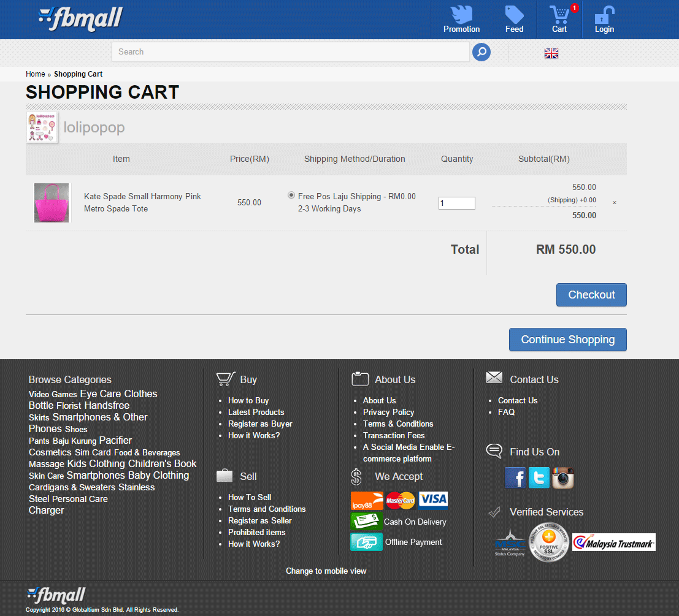The image size is (679, 616).
Task: Open Register as Buyer link
Action: pyautogui.click(x=260, y=424)
